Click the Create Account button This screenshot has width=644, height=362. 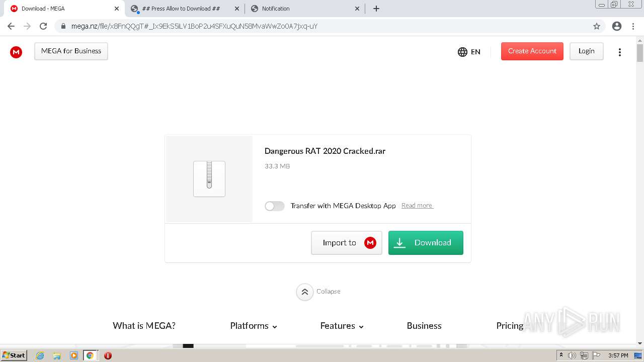click(532, 51)
